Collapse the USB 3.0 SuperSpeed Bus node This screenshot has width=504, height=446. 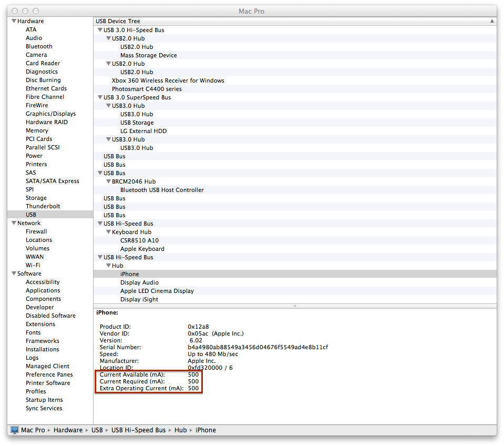[x=100, y=97]
